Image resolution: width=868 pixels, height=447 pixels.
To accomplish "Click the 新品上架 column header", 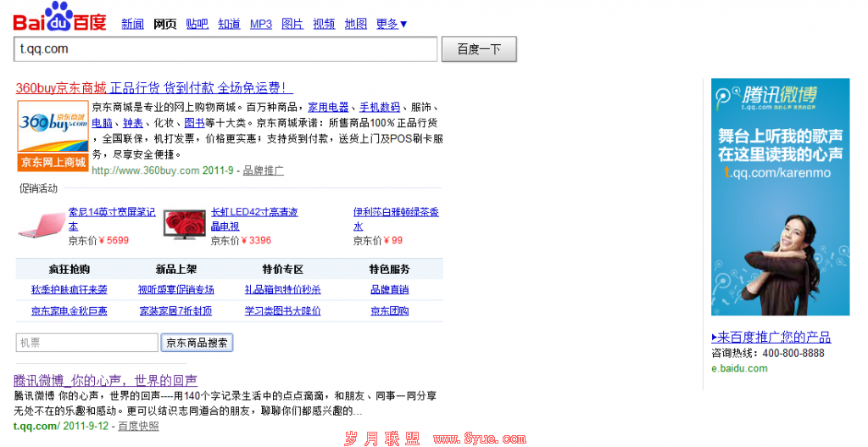I will click(x=176, y=269).
